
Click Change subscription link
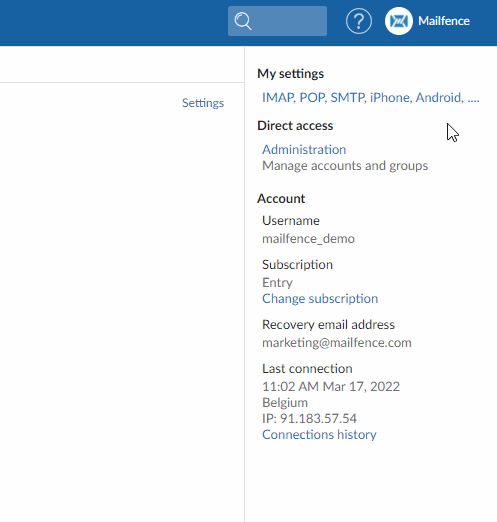[x=320, y=299]
